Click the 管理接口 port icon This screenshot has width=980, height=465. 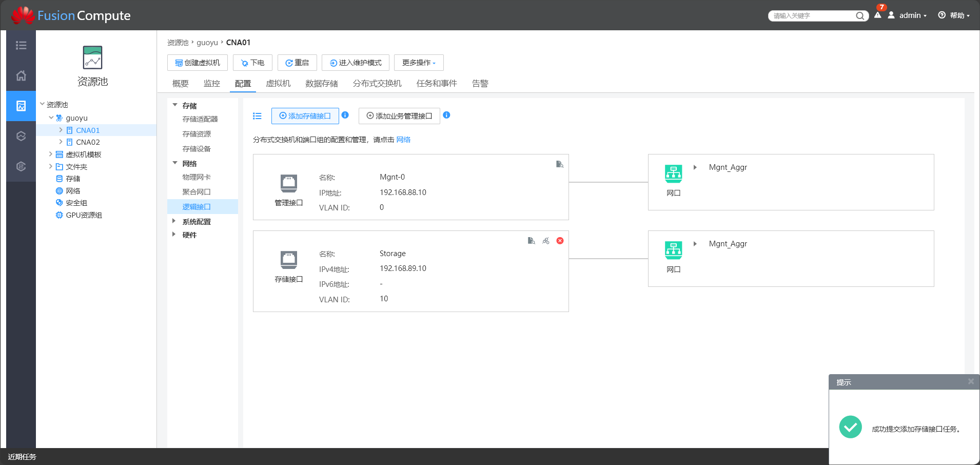pos(289,183)
